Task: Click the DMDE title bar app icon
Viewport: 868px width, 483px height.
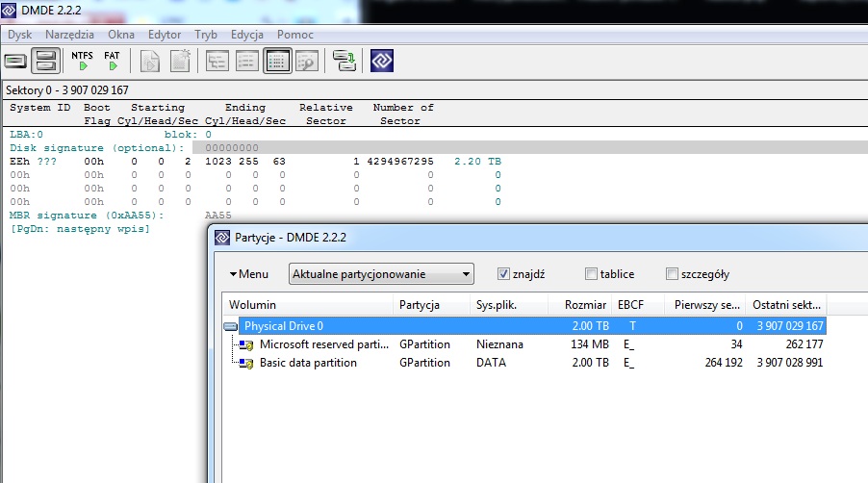Action: 9,10
